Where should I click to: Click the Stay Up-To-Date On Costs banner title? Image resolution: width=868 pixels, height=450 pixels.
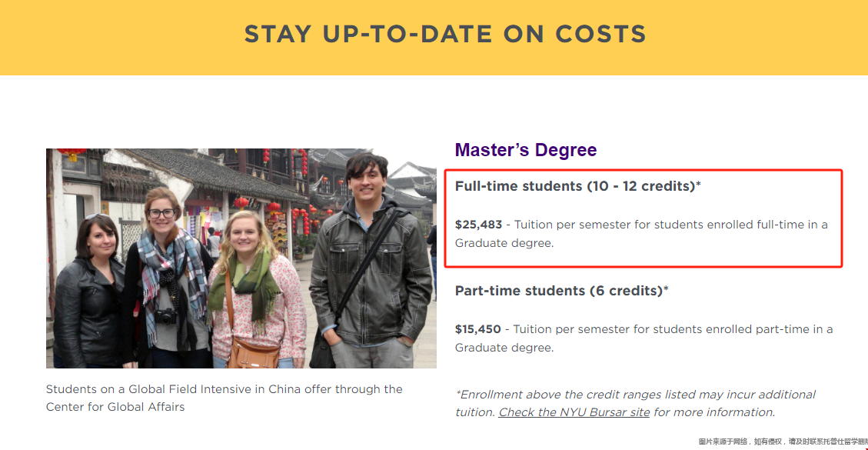(x=445, y=34)
